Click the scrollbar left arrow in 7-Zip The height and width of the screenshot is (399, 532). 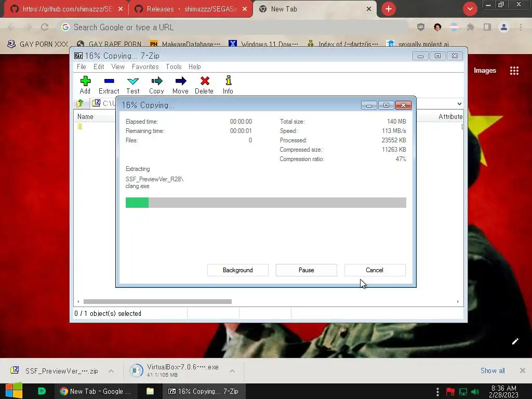tap(78, 302)
